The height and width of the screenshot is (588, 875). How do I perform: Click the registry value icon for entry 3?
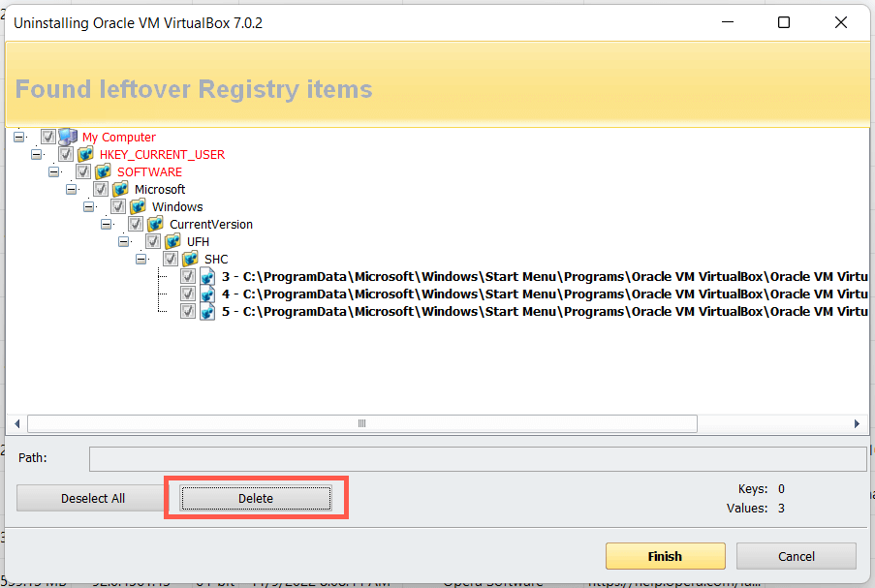tap(207, 276)
